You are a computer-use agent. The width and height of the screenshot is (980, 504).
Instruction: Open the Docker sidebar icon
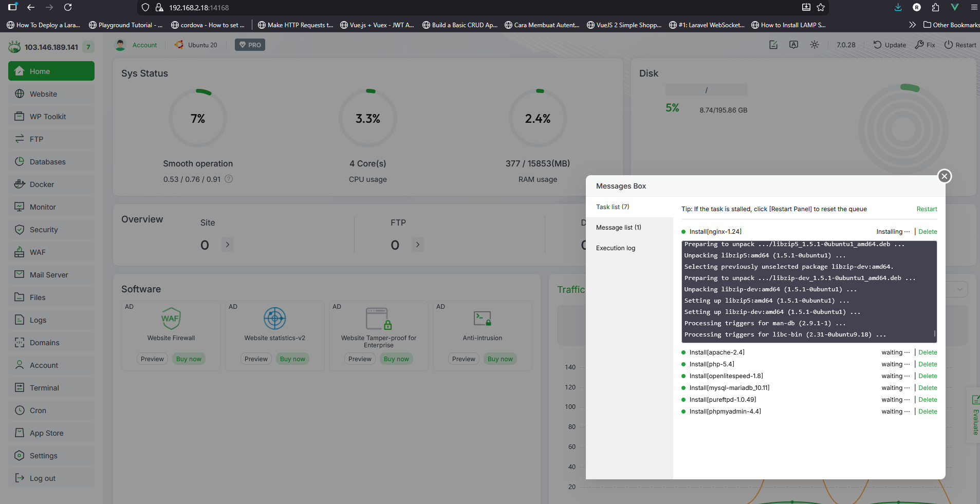(x=20, y=184)
